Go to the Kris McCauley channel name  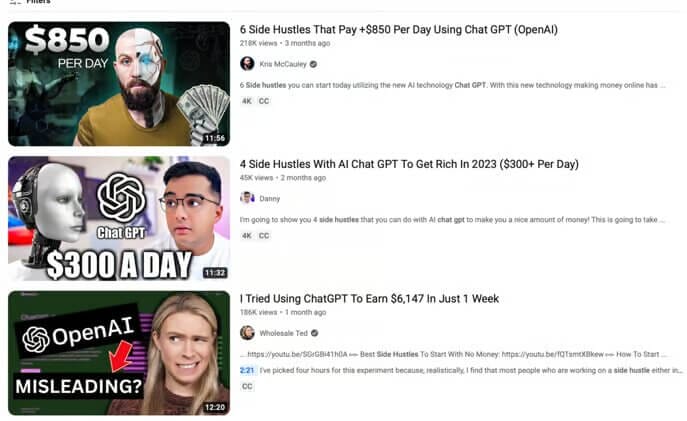pyautogui.click(x=283, y=64)
